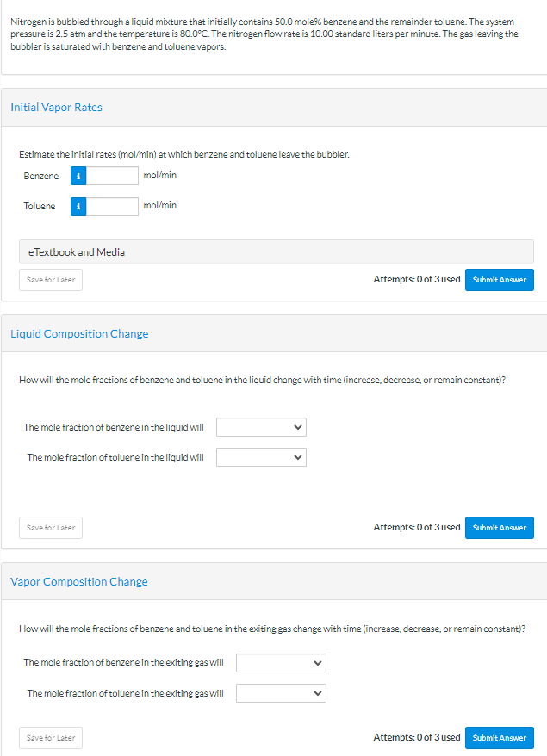This screenshot has height=756, width=547.
Task: Click the Vapor Composition Change section heading
Action: (x=79, y=582)
